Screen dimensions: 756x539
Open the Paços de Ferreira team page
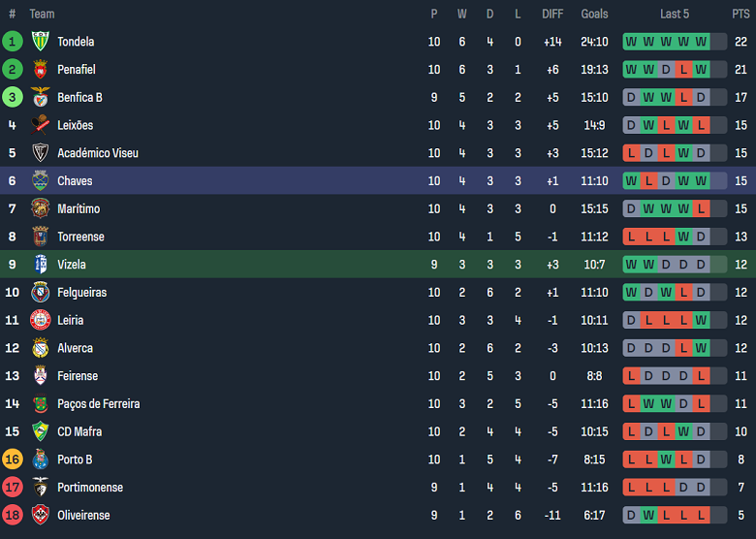pos(98,403)
